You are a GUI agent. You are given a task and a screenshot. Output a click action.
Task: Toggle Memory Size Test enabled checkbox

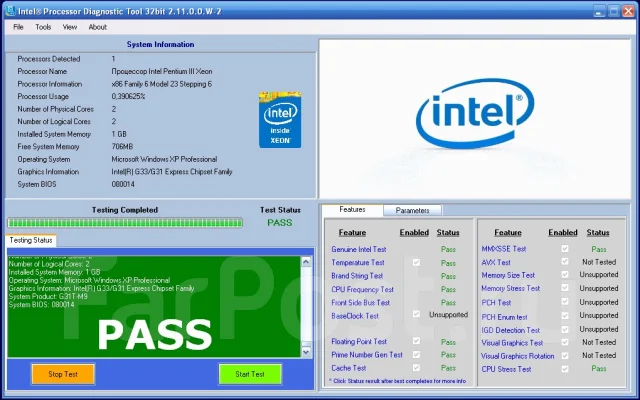click(x=565, y=275)
